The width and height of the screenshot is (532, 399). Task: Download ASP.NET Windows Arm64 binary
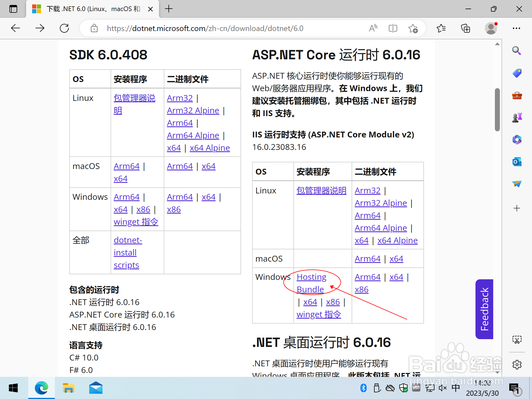coord(368,277)
